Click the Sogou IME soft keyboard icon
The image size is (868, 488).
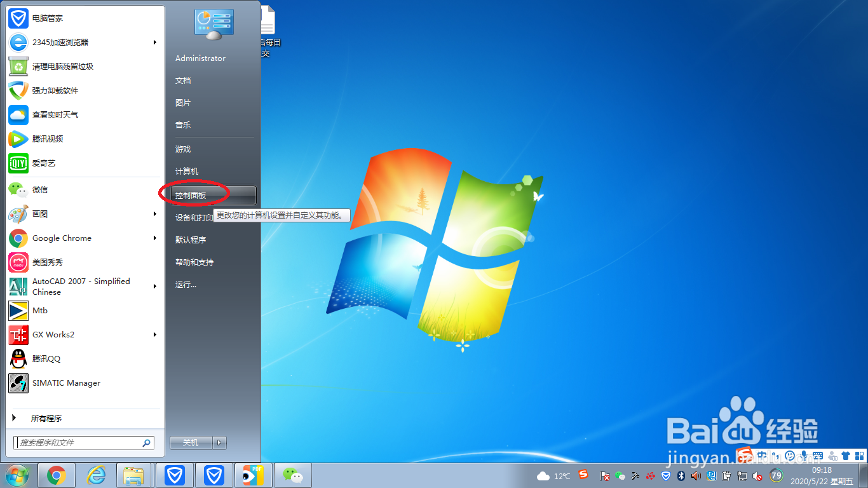click(818, 455)
